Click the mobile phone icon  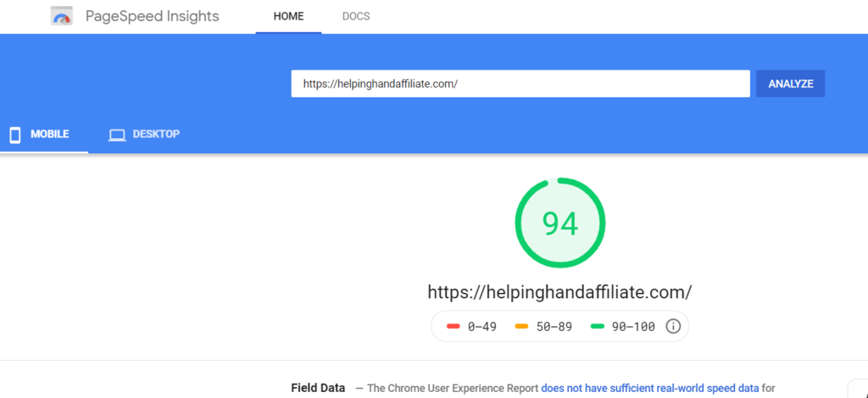coord(15,135)
